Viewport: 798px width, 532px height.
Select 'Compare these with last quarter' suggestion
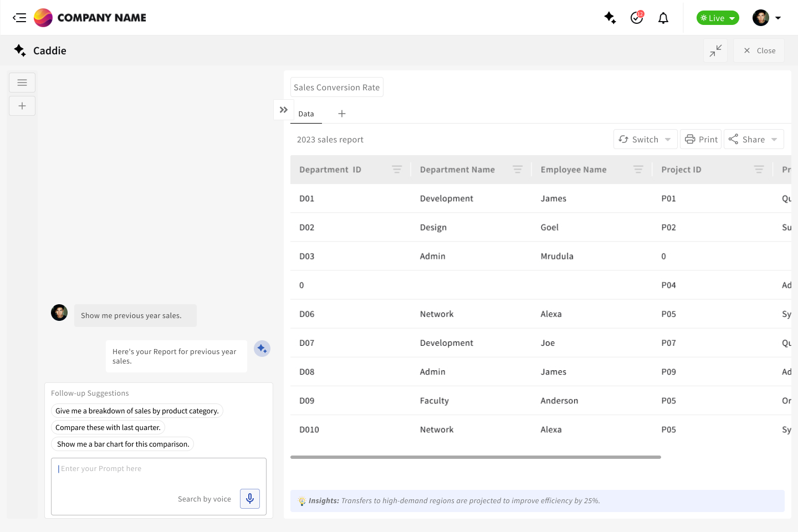[x=108, y=427]
